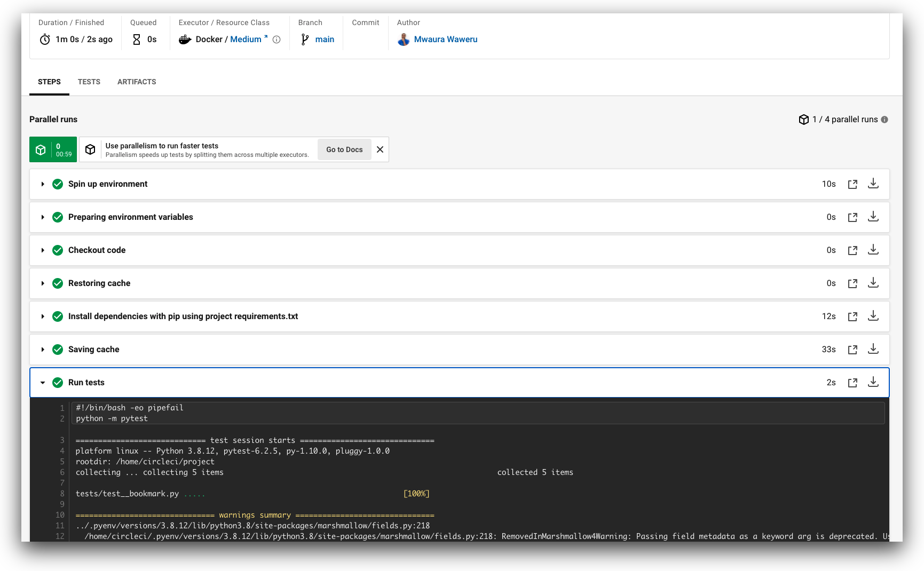The height and width of the screenshot is (571, 924).
Task: Click the author avatar image
Action: (404, 39)
